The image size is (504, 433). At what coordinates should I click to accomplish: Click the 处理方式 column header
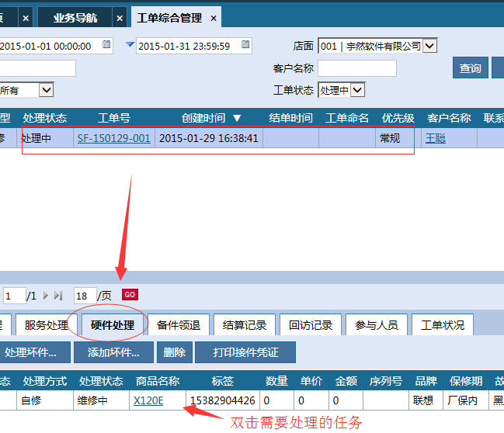click(45, 381)
